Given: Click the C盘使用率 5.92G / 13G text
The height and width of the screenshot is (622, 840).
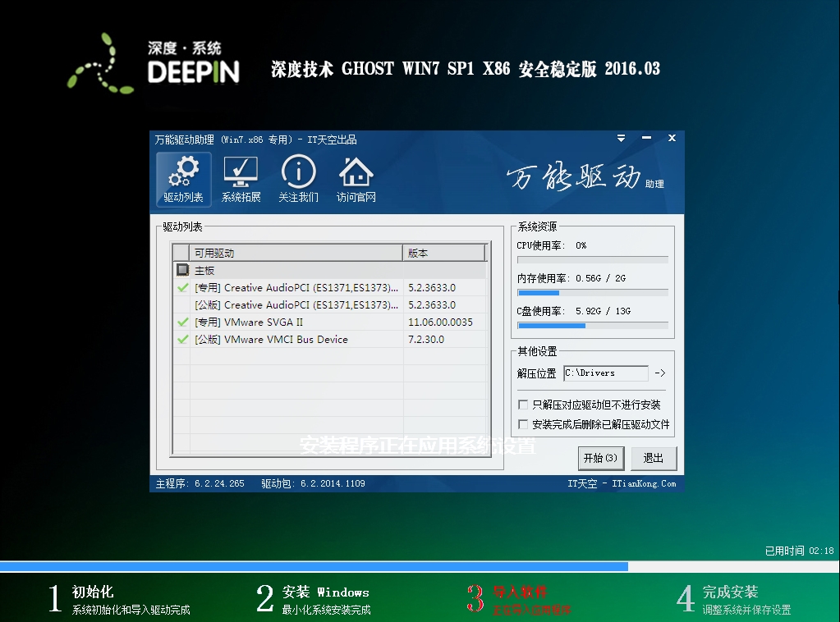Looking at the screenshot, I should coord(573,311).
